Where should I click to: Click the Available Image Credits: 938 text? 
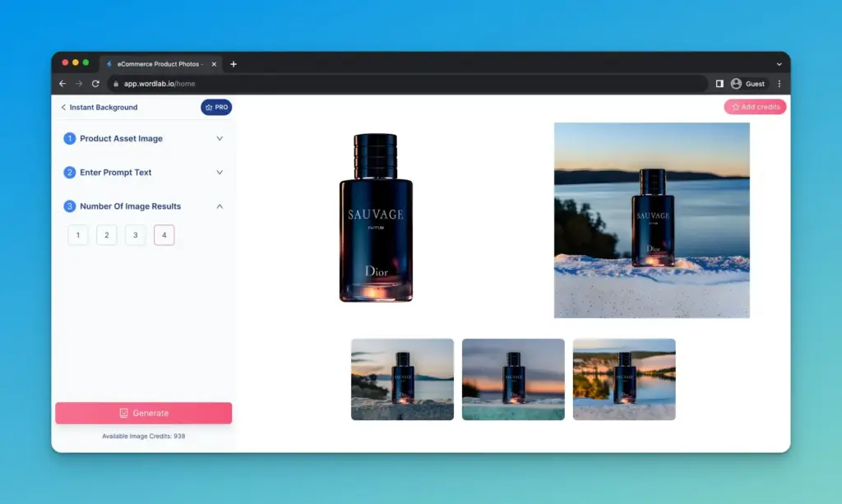click(x=143, y=437)
